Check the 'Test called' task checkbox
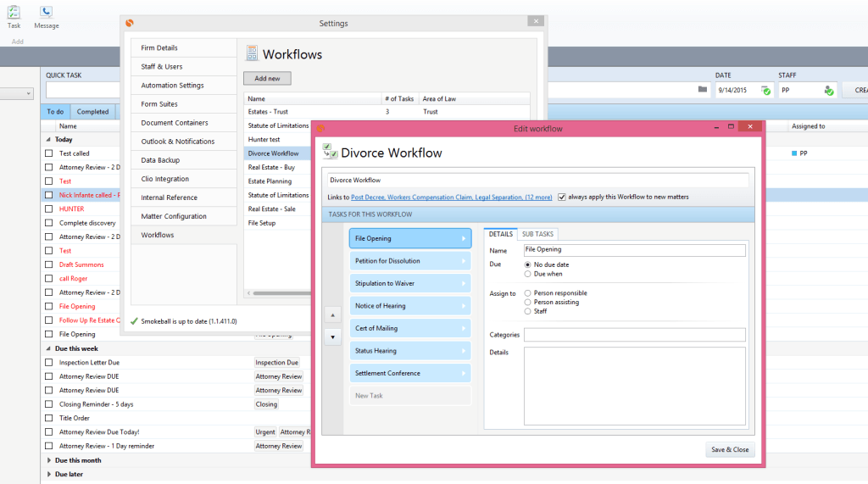 point(49,153)
